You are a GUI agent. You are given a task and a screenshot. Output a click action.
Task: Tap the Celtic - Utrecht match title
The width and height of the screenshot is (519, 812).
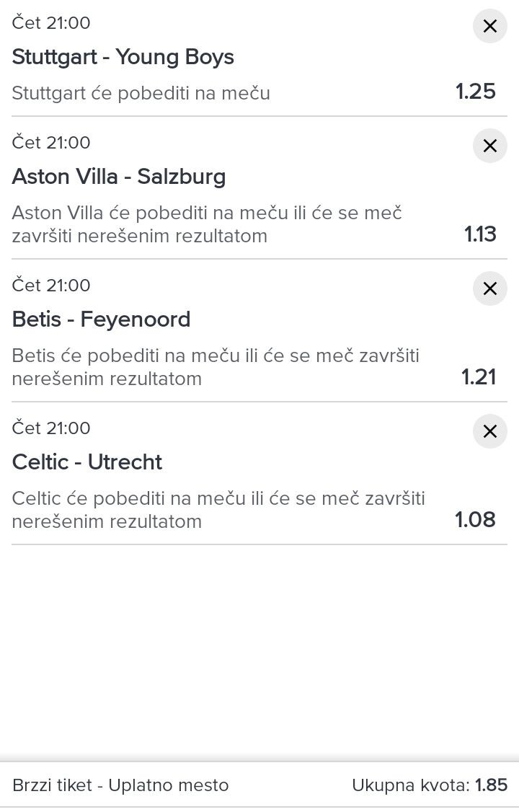tap(87, 462)
